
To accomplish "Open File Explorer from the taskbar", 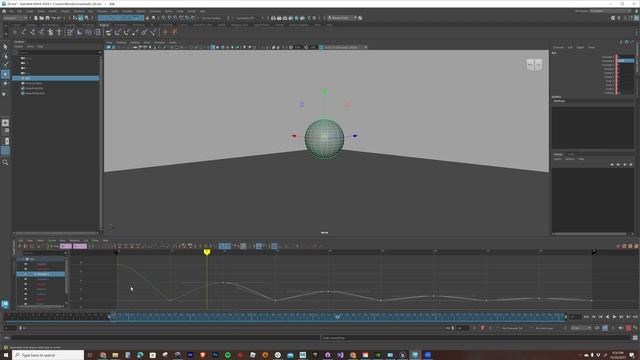I will pyautogui.click(x=115, y=355).
